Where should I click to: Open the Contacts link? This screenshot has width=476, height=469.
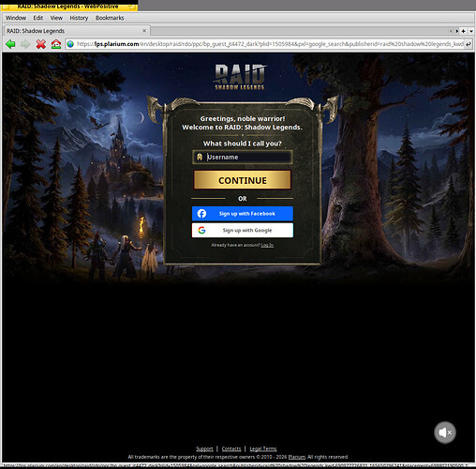tap(231, 449)
